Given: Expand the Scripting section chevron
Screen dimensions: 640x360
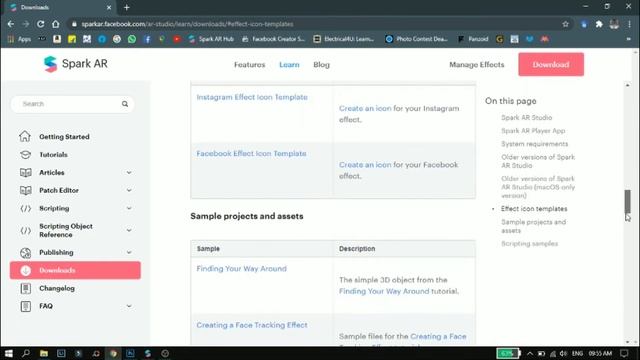Looking at the screenshot, I should (x=129, y=208).
